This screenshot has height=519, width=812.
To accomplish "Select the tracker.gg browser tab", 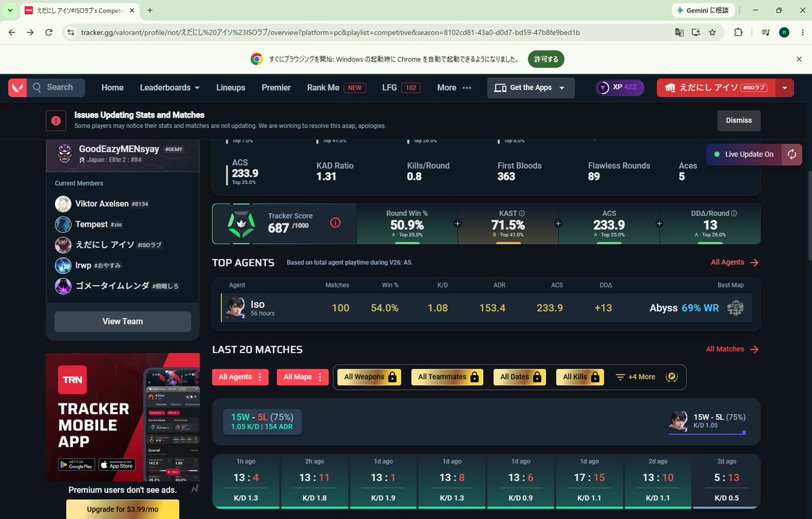I will (x=79, y=11).
